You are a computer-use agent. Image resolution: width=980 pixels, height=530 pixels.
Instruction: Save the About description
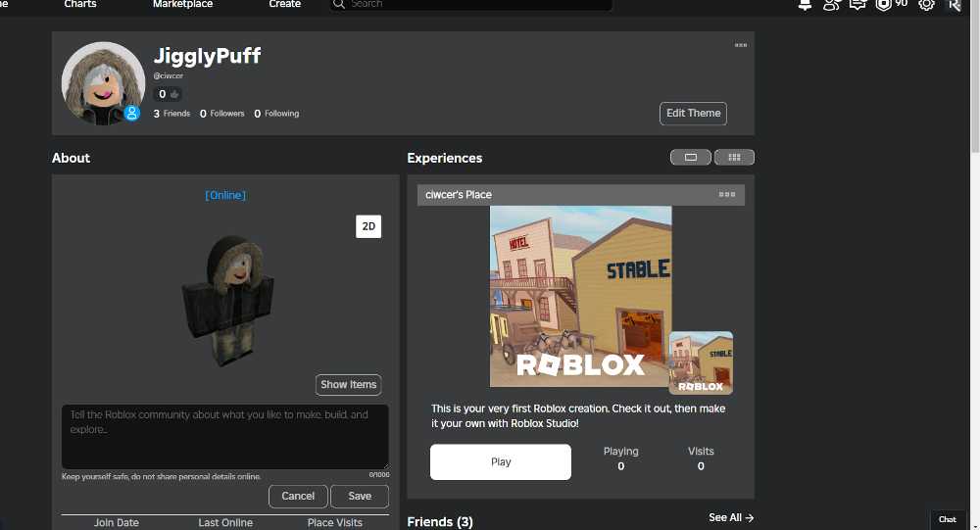pyautogui.click(x=360, y=497)
